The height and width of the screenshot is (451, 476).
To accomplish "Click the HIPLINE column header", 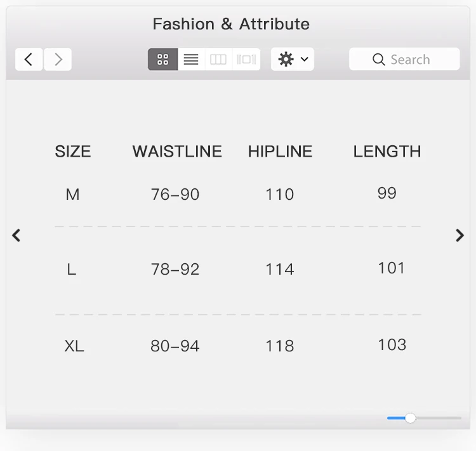I will tap(280, 152).
